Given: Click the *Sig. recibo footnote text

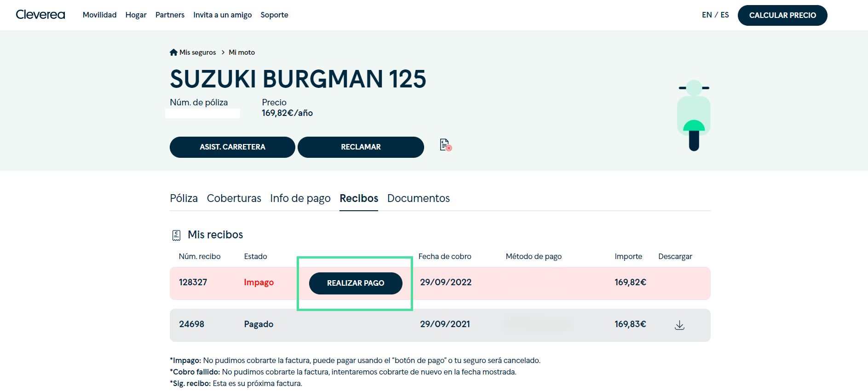Looking at the screenshot, I should click(236, 384).
